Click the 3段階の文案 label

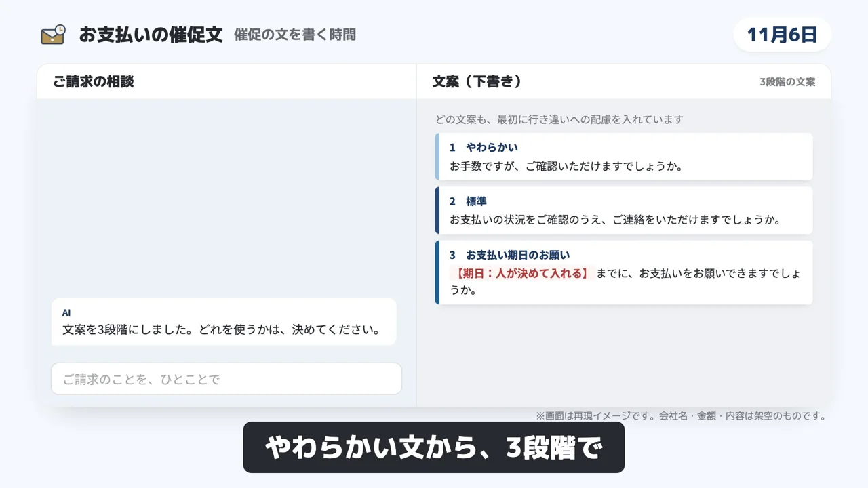coord(787,82)
